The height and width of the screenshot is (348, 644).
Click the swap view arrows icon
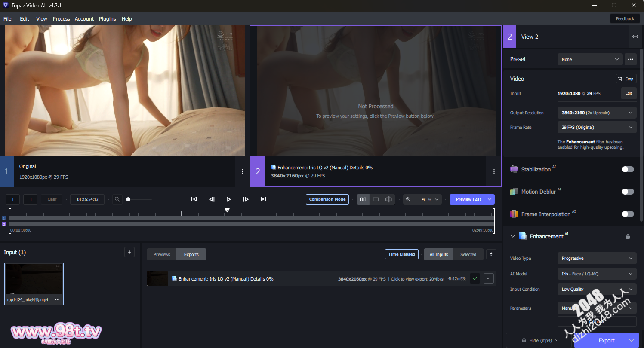click(x=635, y=37)
